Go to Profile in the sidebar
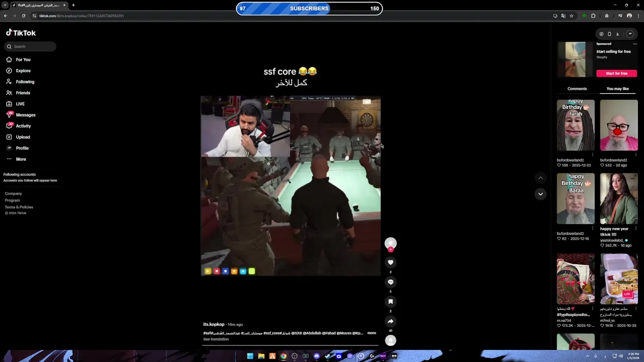This screenshot has height=362, width=644. [18, 148]
